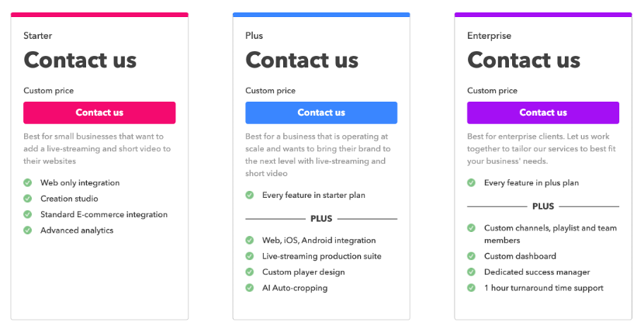Image resolution: width=644 pixels, height=329 pixels.
Task: Select the check icon for Dedicated success manager
Action: tap(472, 272)
